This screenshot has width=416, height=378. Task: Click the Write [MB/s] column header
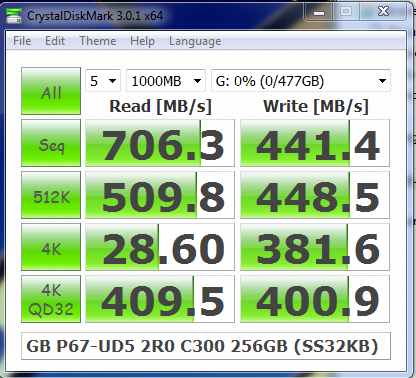pos(316,106)
